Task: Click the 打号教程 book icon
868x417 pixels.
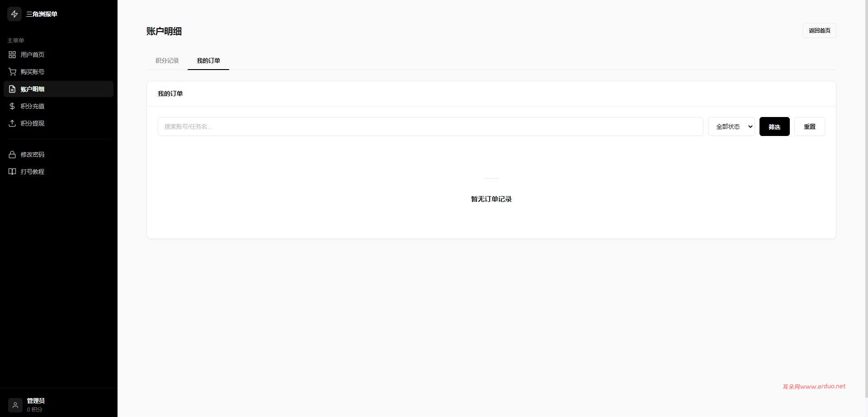Action: tap(12, 172)
